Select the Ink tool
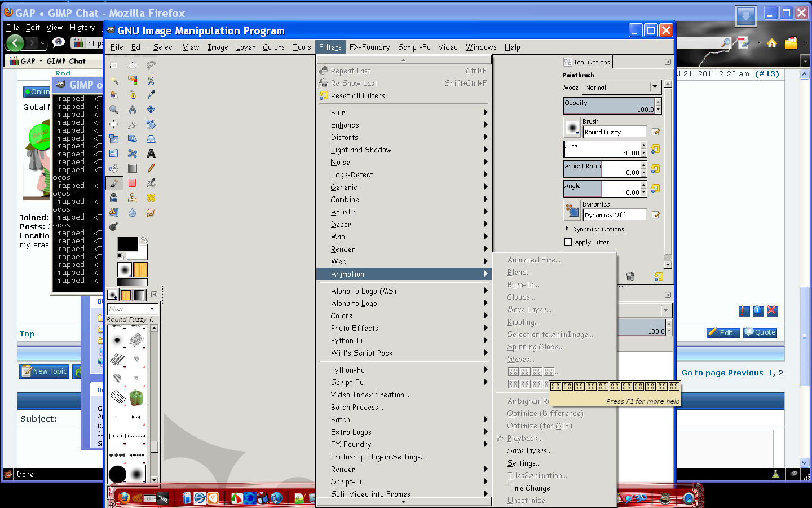Image resolution: width=812 pixels, height=508 pixels. (114, 198)
